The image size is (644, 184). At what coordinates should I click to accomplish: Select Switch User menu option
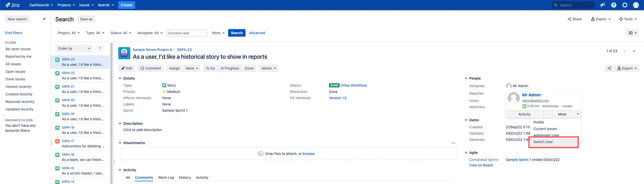coord(554,142)
